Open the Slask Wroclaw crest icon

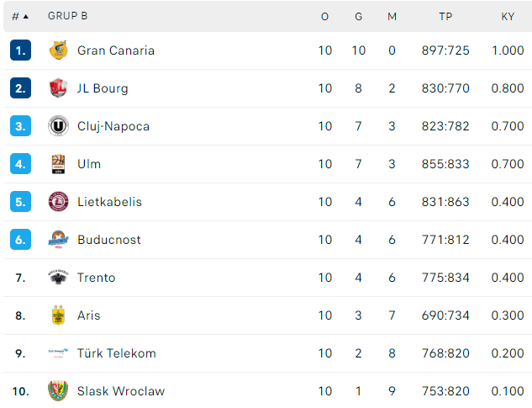tap(58, 390)
